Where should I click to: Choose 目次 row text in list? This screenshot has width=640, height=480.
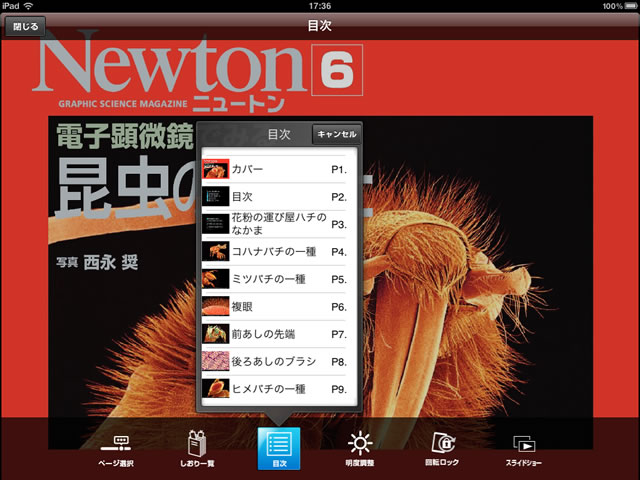tap(242, 197)
